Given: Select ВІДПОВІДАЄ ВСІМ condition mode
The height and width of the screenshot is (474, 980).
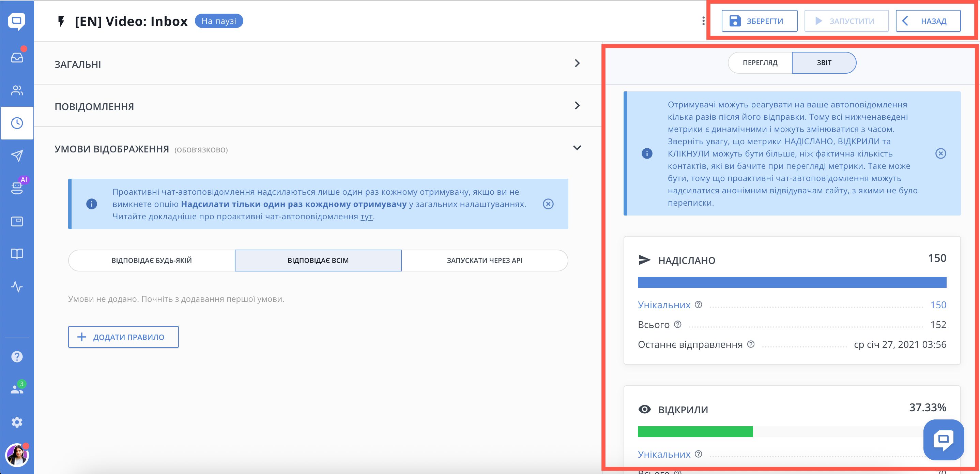Looking at the screenshot, I should [318, 261].
